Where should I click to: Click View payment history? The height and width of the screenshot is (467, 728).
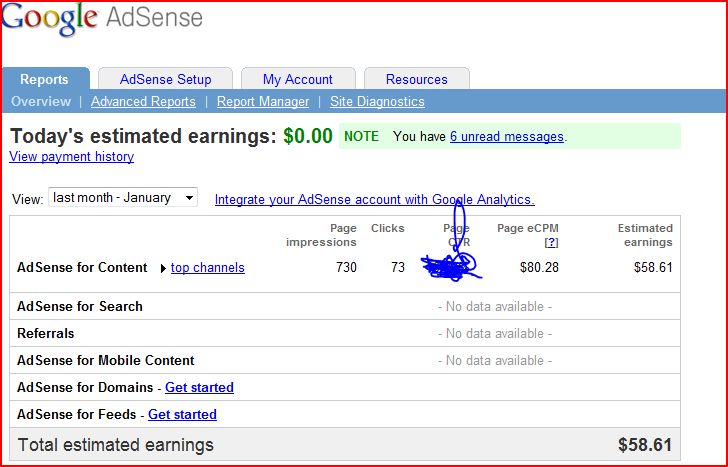point(72,156)
